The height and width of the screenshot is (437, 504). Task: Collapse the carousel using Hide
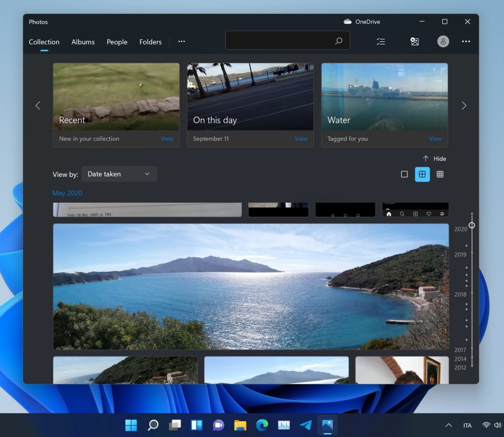tap(435, 158)
